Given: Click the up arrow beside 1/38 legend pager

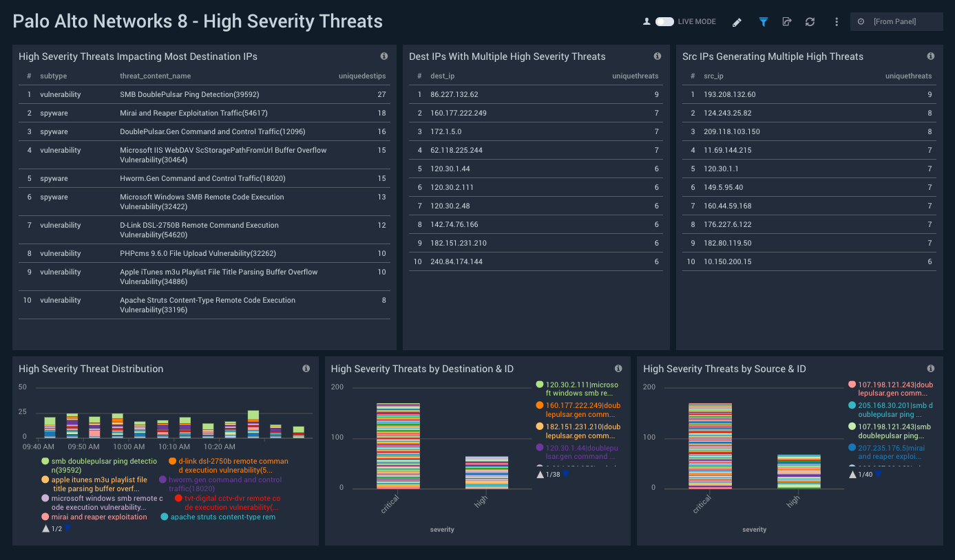Looking at the screenshot, I should [x=541, y=474].
